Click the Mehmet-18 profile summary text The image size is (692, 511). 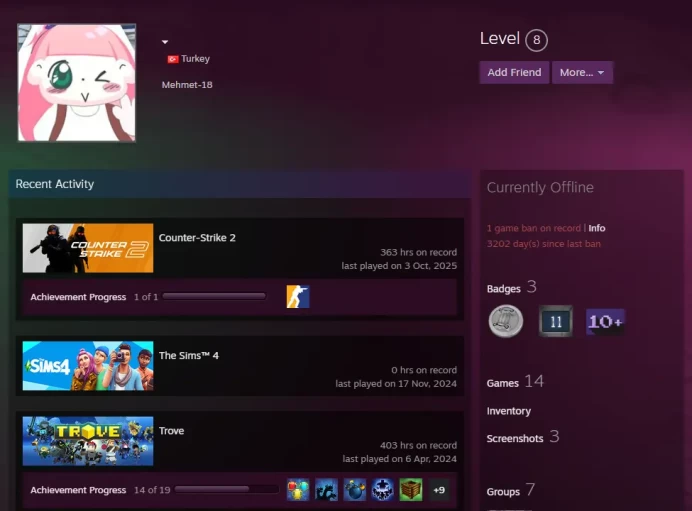tap(187, 85)
